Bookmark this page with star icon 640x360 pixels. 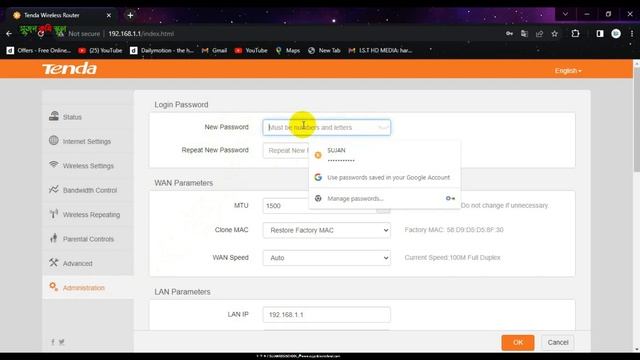click(x=555, y=33)
